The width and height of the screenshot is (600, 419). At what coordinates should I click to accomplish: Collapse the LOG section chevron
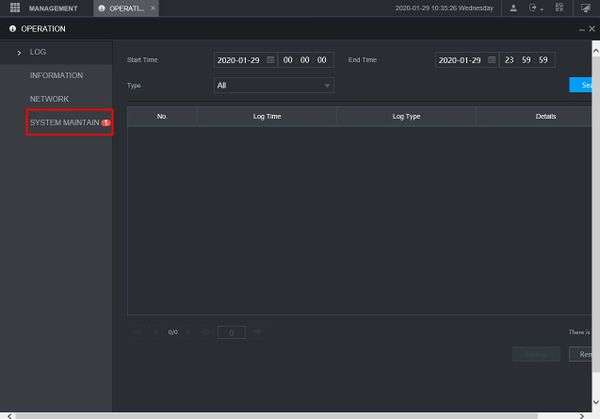[x=19, y=52]
